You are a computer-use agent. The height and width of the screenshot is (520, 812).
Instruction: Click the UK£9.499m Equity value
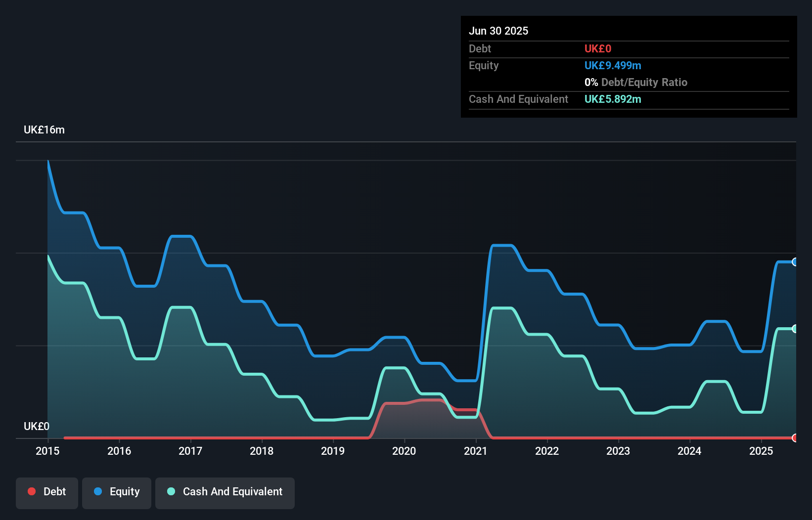613,65
